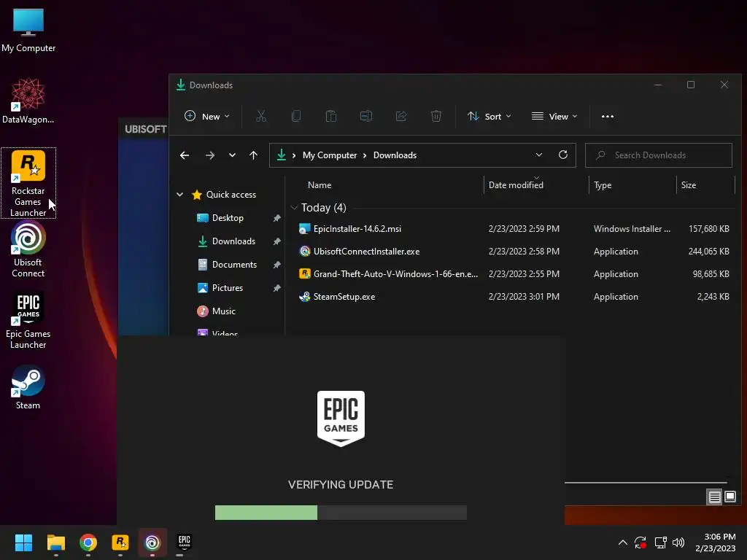The width and height of the screenshot is (747, 560).
Task: Click the Epic verifying update progress bar
Action: tap(341, 513)
